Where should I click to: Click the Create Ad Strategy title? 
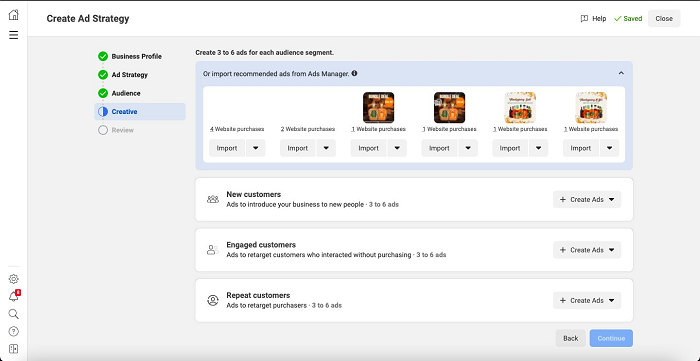point(88,19)
